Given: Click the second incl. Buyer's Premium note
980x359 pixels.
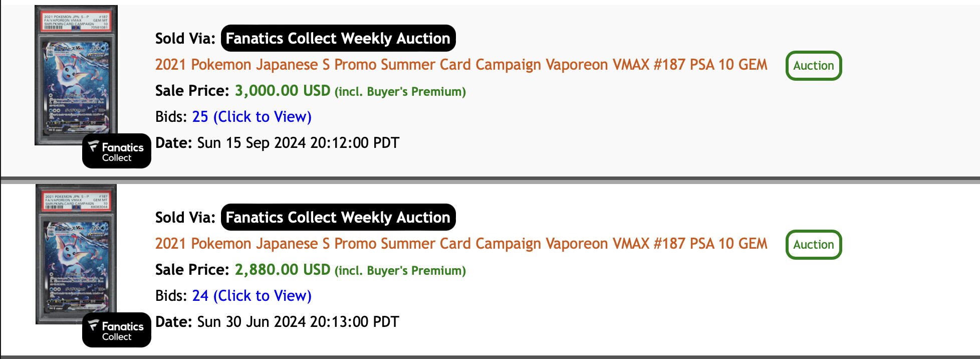Looking at the screenshot, I should click(x=400, y=271).
